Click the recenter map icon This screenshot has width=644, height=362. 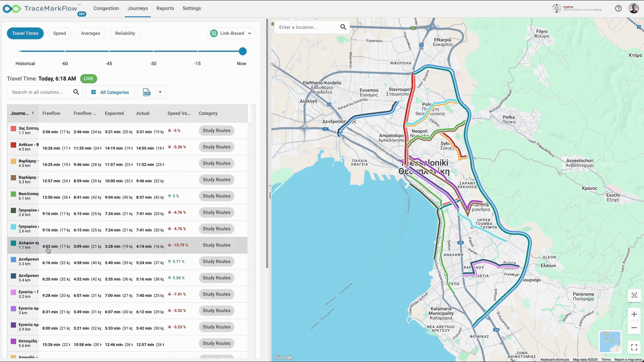click(634, 295)
